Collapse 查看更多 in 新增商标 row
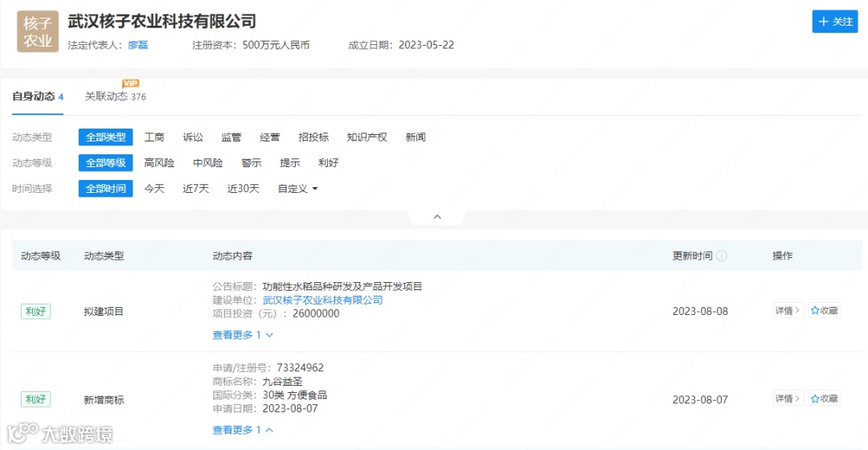The width and height of the screenshot is (868, 450). (243, 430)
